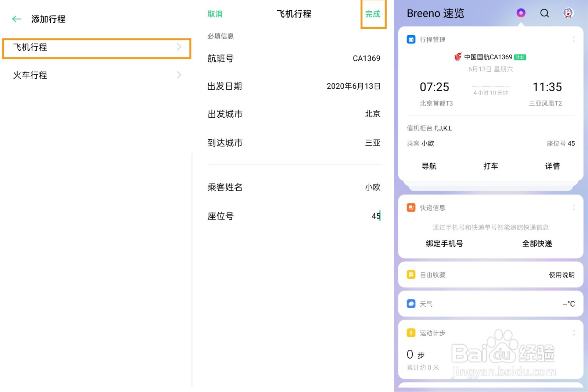Screen dimensions: 588x392
Task: Change the 出发日期 value 2020年6月13日
Action: click(x=353, y=86)
